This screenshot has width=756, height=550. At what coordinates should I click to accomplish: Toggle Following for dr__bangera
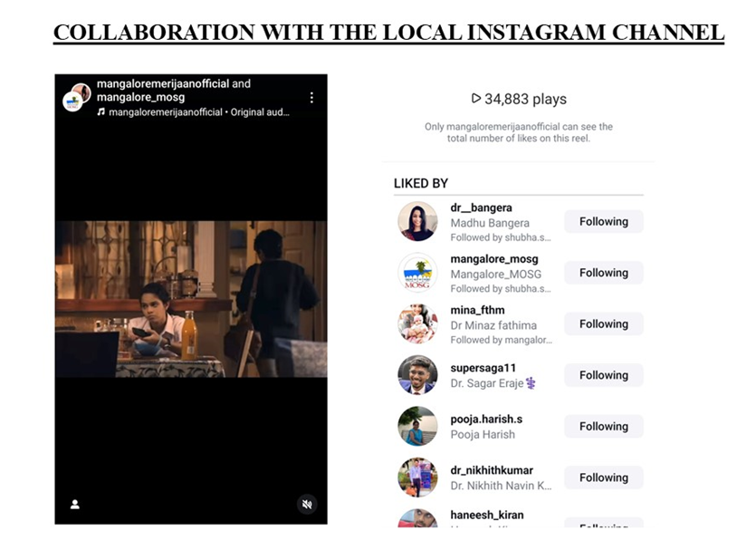[x=603, y=222]
